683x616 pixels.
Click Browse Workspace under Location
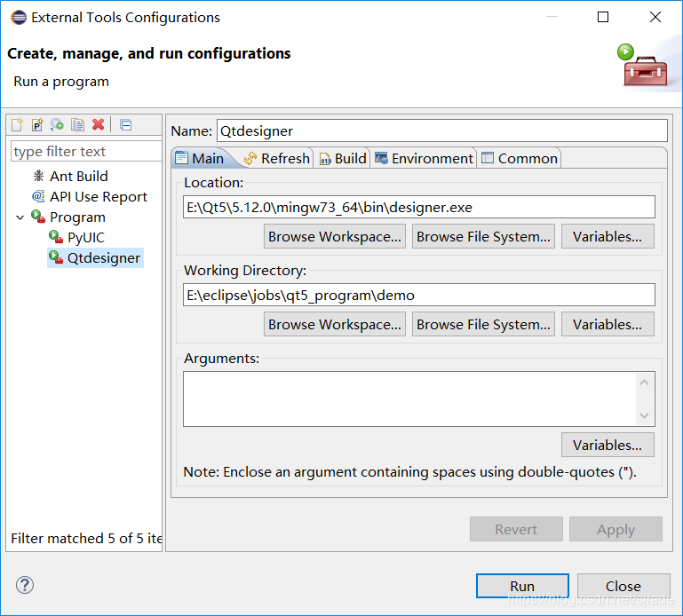coord(335,236)
